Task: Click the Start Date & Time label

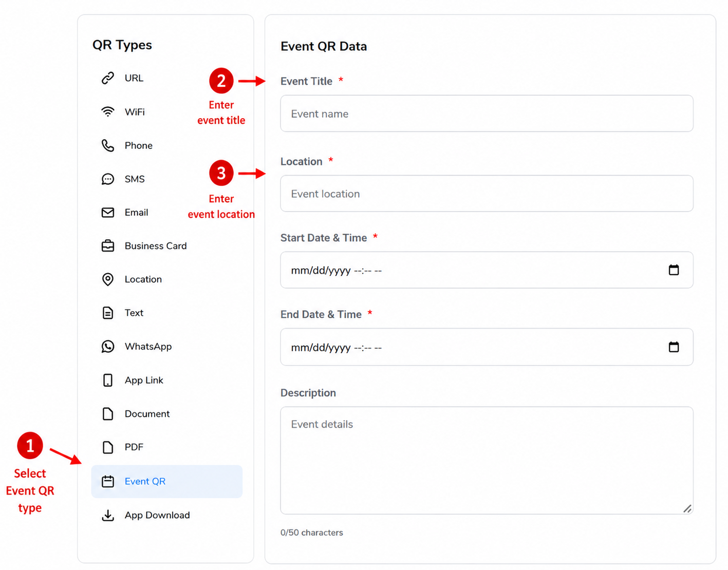Action: (x=324, y=238)
